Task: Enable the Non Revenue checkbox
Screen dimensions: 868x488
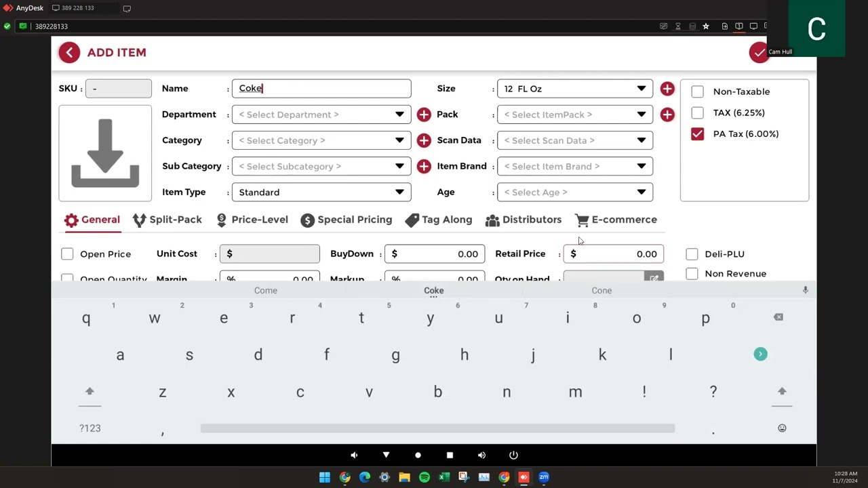Action: pyautogui.click(x=692, y=274)
